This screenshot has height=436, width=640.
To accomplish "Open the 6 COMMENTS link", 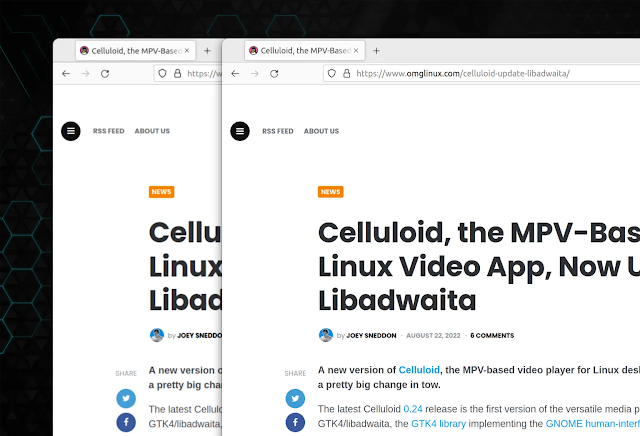I will coord(492,336).
